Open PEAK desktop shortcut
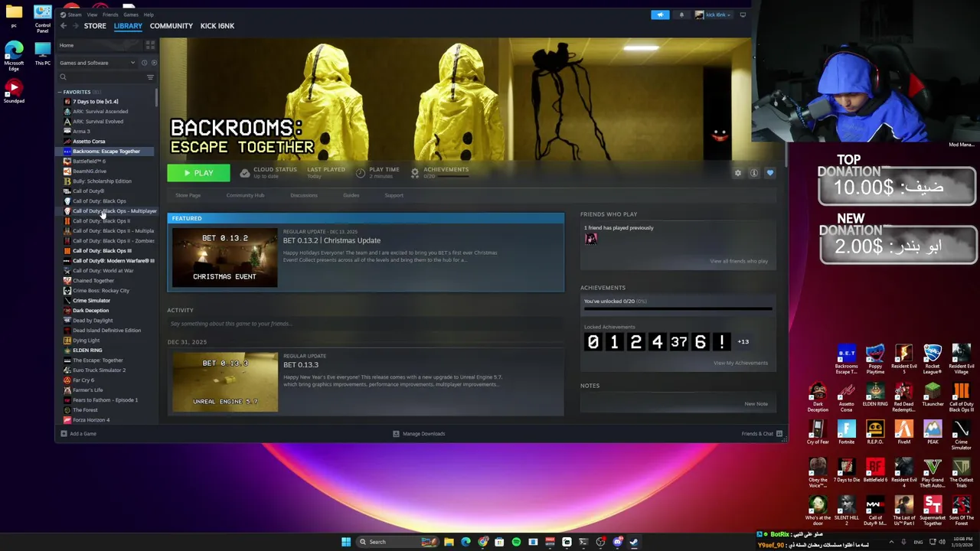The width and height of the screenshot is (980, 551). point(932,432)
